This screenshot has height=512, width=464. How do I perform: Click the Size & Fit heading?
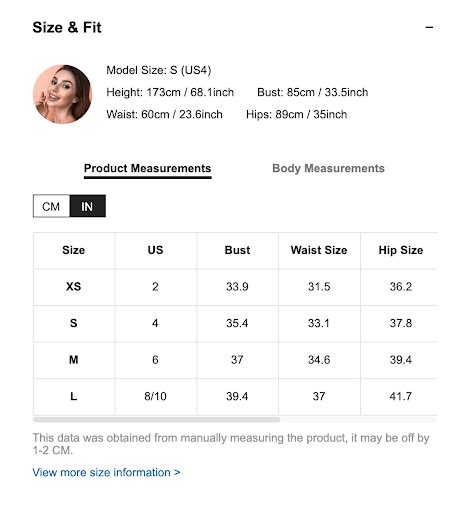pos(67,27)
